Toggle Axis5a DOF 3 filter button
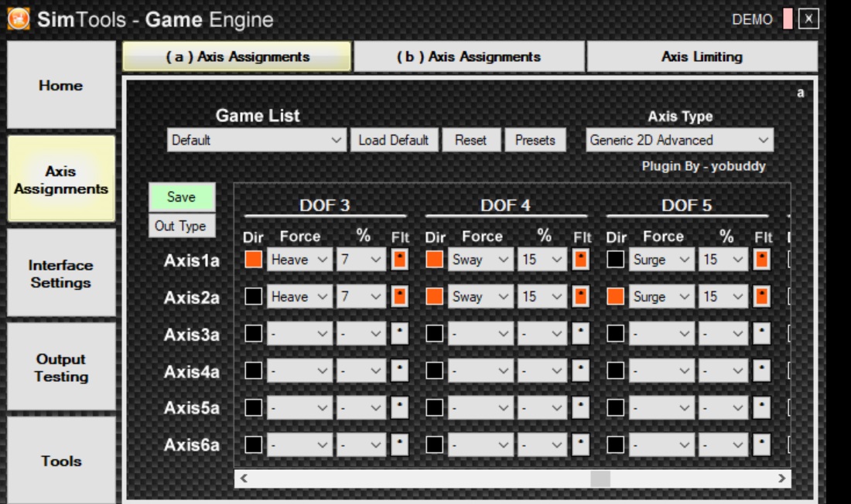The image size is (851, 504). coord(400,407)
